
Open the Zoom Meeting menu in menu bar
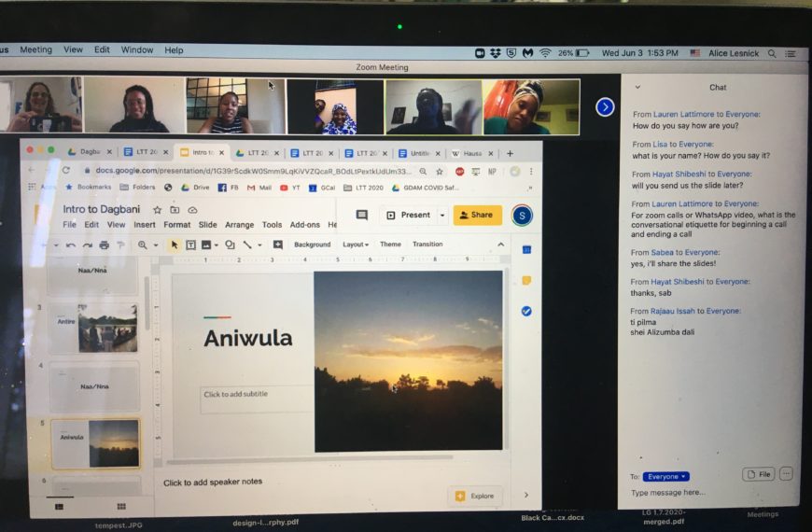tap(35, 49)
